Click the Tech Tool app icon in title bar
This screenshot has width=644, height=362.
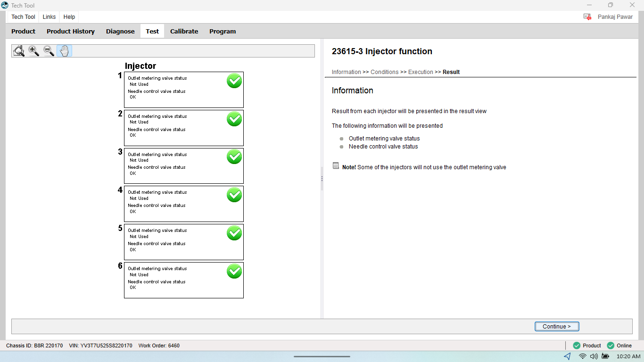[x=5, y=5]
